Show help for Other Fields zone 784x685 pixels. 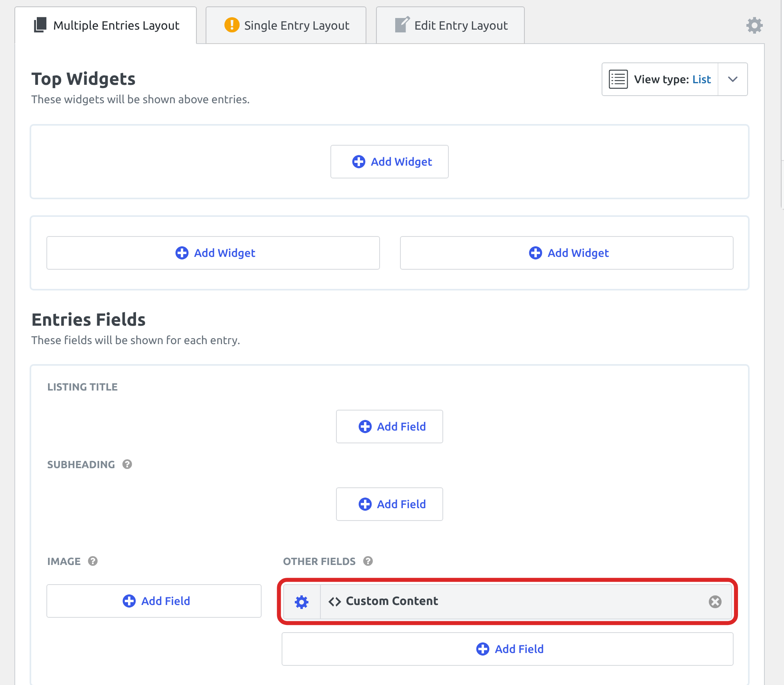368,561
